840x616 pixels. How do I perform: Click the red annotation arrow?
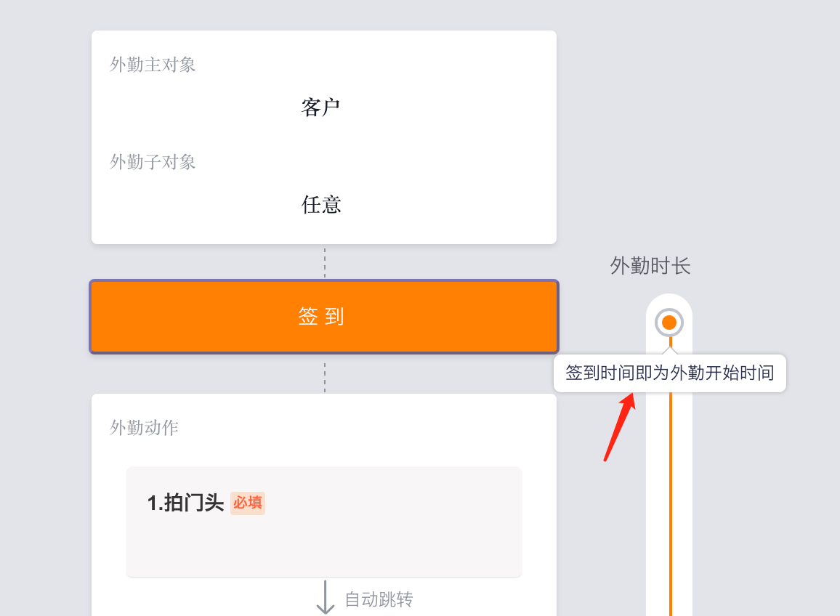click(x=619, y=426)
